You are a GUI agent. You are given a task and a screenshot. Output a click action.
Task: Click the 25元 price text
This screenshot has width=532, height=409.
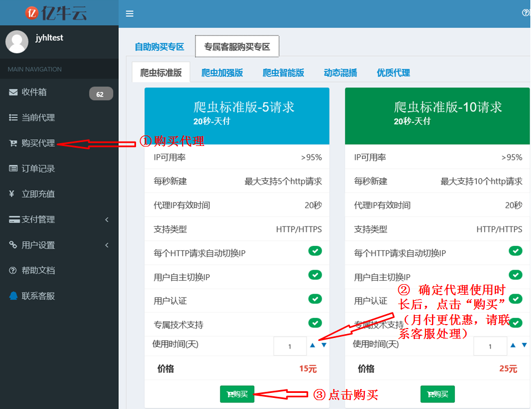(508, 368)
